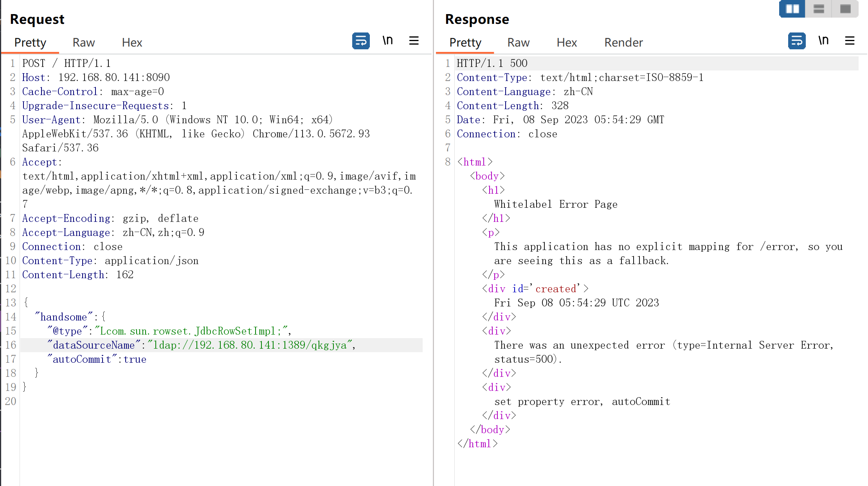This screenshot has width=868, height=486.
Task: Switch to Request Pretty tab
Action: point(30,42)
